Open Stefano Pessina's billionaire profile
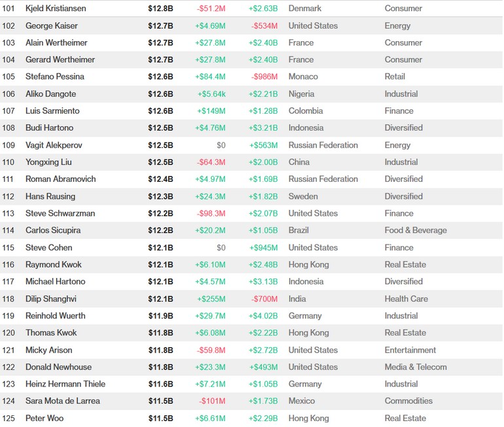This screenshot has height=427, width=504. point(55,77)
